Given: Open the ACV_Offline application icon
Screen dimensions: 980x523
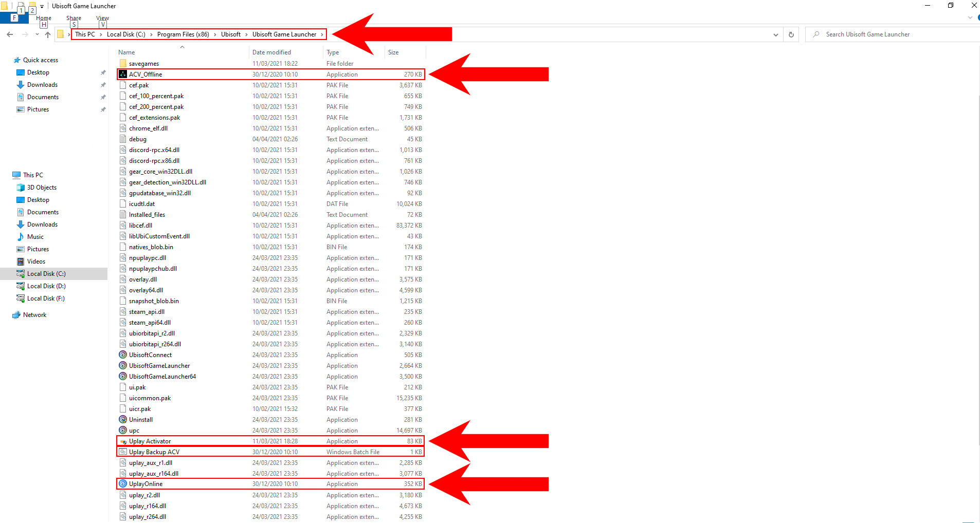Looking at the screenshot, I should point(123,74).
